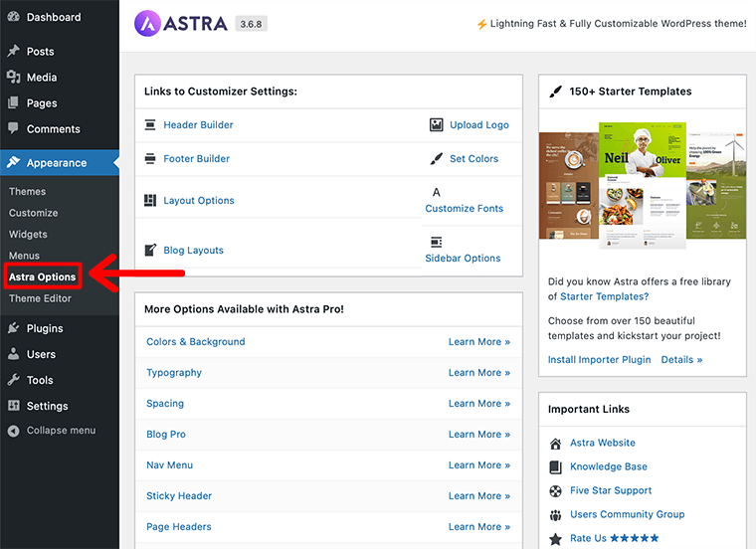Open the Sticky Header pro option
756x549 pixels.
click(179, 496)
